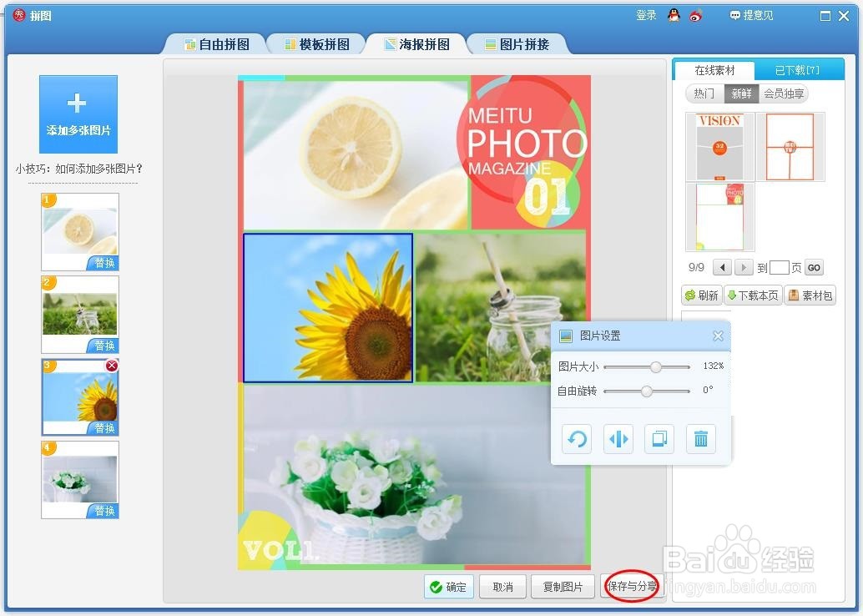Click 复制图片 button

[563, 587]
